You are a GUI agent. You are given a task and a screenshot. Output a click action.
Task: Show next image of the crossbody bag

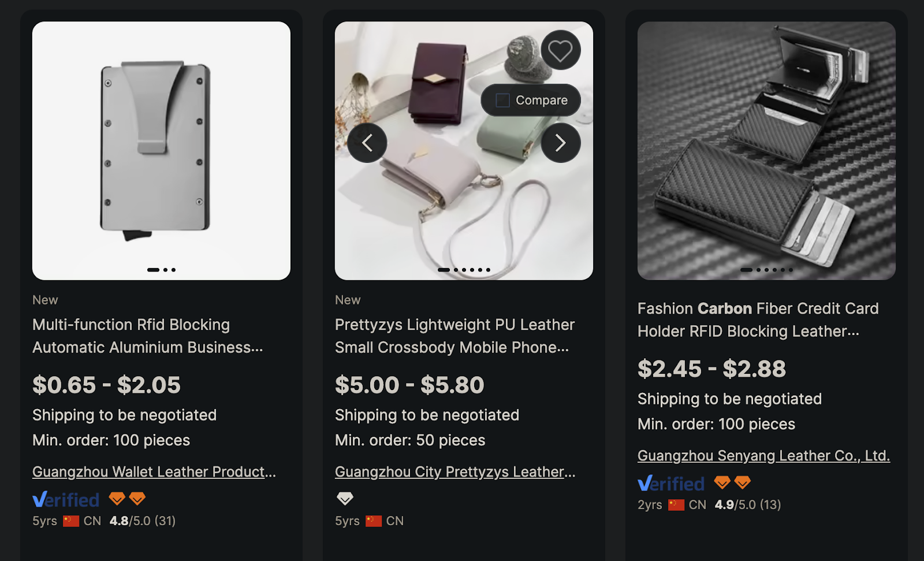point(559,143)
